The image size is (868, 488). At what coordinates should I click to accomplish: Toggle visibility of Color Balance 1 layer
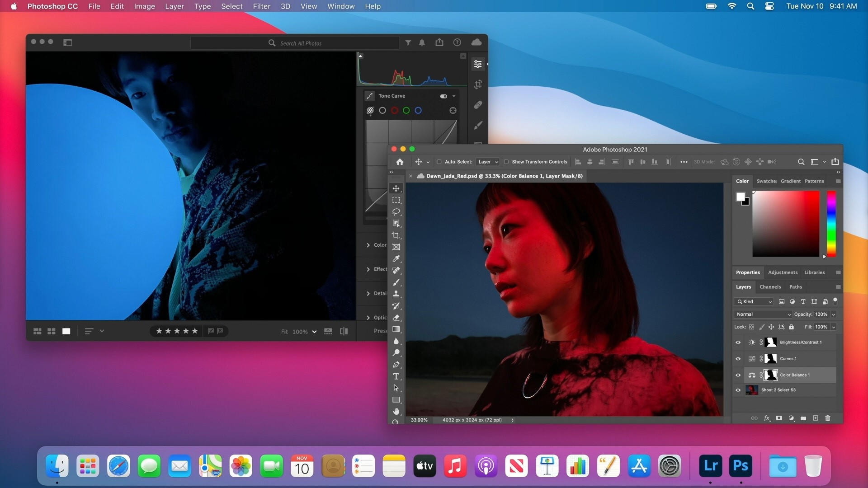739,374
